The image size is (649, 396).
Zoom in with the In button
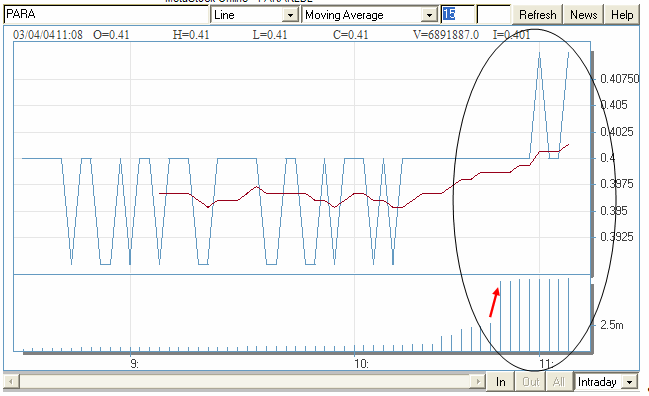coord(500,382)
